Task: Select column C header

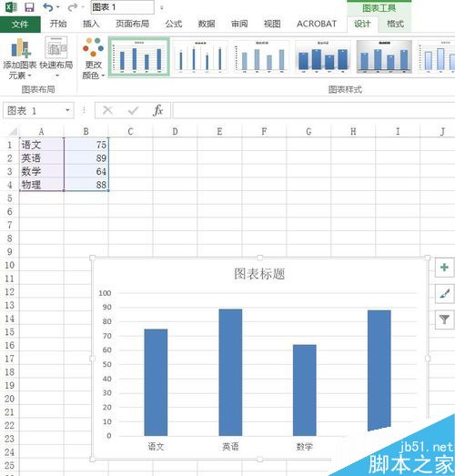Action: pyautogui.click(x=130, y=131)
